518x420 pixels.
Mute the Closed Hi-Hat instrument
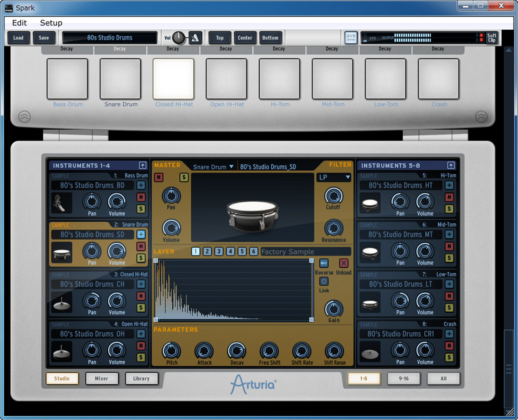[141, 296]
